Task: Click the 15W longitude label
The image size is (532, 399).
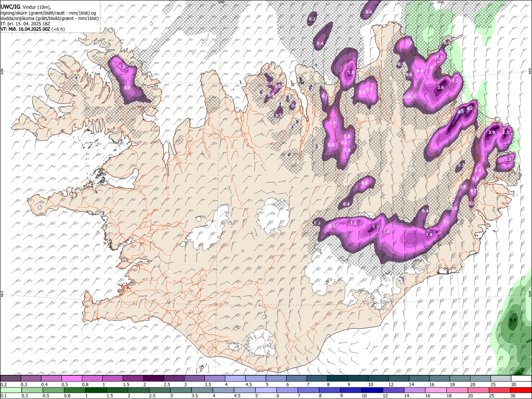Action: coord(440,2)
